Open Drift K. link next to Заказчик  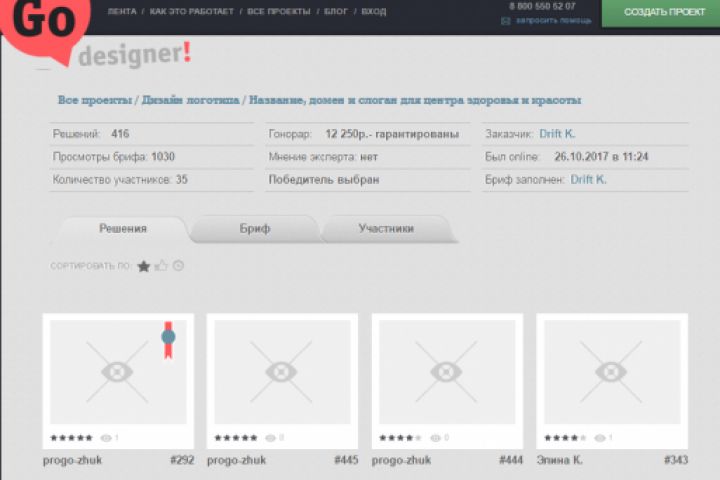point(557,134)
